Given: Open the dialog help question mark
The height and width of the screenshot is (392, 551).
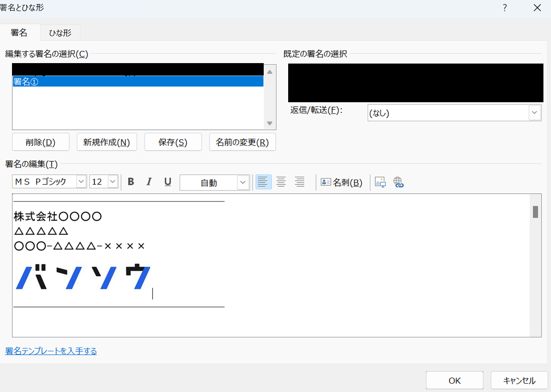Looking at the screenshot, I should pos(505,8).
